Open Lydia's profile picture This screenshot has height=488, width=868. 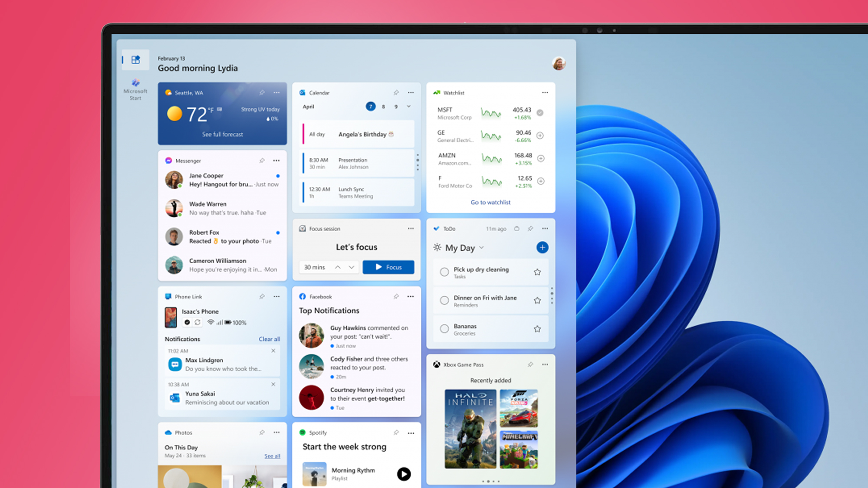click(x=559, y=63)
